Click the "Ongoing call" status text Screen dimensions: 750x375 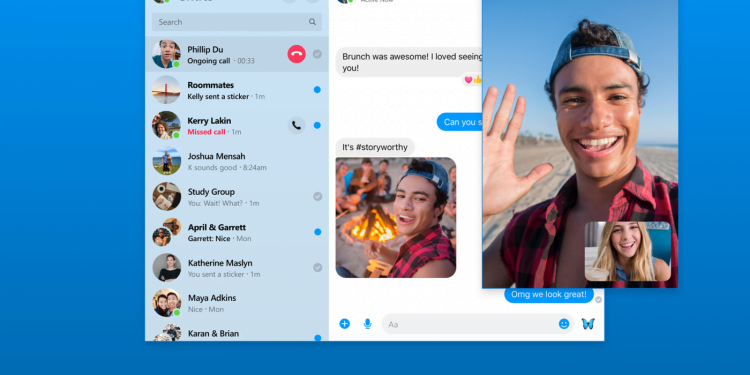coord(209,61)
